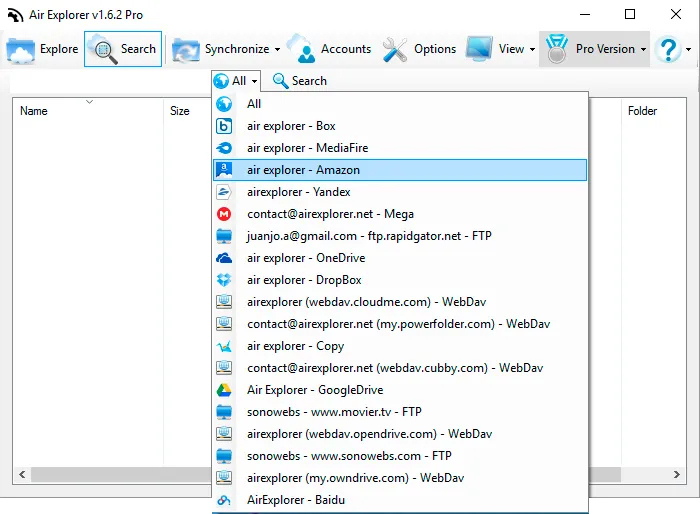Click the horizontal scrollbar left arrow

[22, 474]
